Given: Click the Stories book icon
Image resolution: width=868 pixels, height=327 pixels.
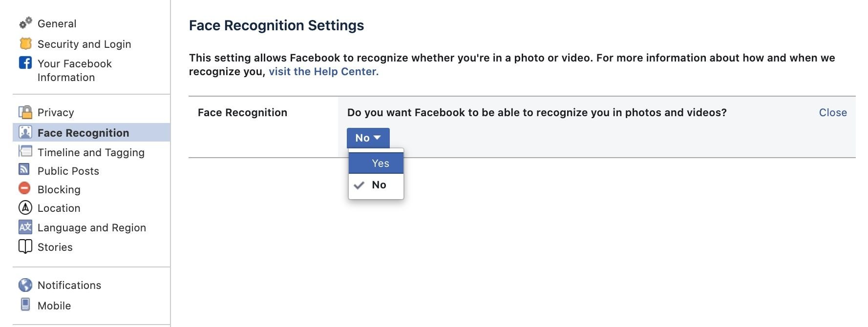Looking at the screenshot, I should tap(25, 246).
